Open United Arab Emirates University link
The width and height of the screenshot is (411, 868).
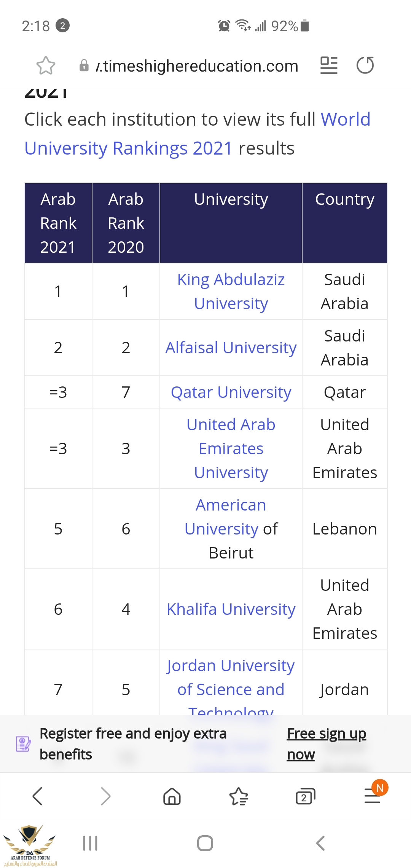(x=231, y=448)
